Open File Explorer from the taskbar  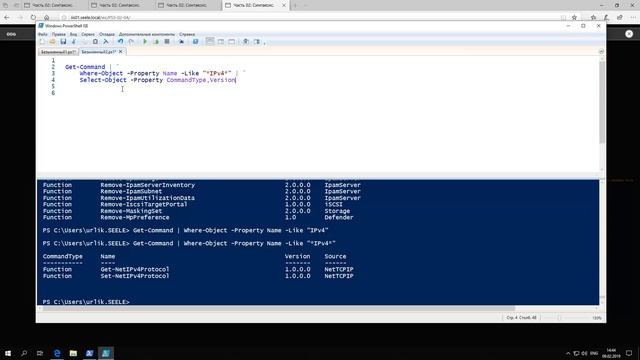73,353
